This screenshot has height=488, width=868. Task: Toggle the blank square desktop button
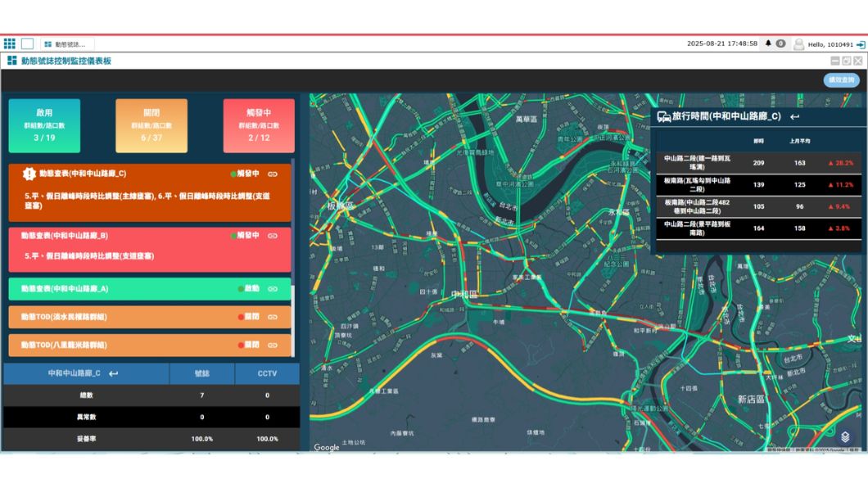coord(27,43)
